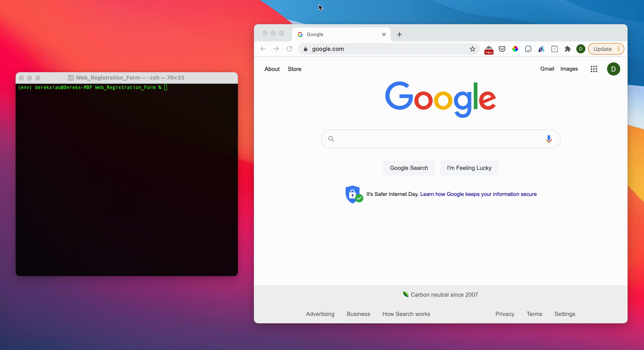Select the Google browser tab
Screen dimensions: 644x350
[x=335, y=34]
